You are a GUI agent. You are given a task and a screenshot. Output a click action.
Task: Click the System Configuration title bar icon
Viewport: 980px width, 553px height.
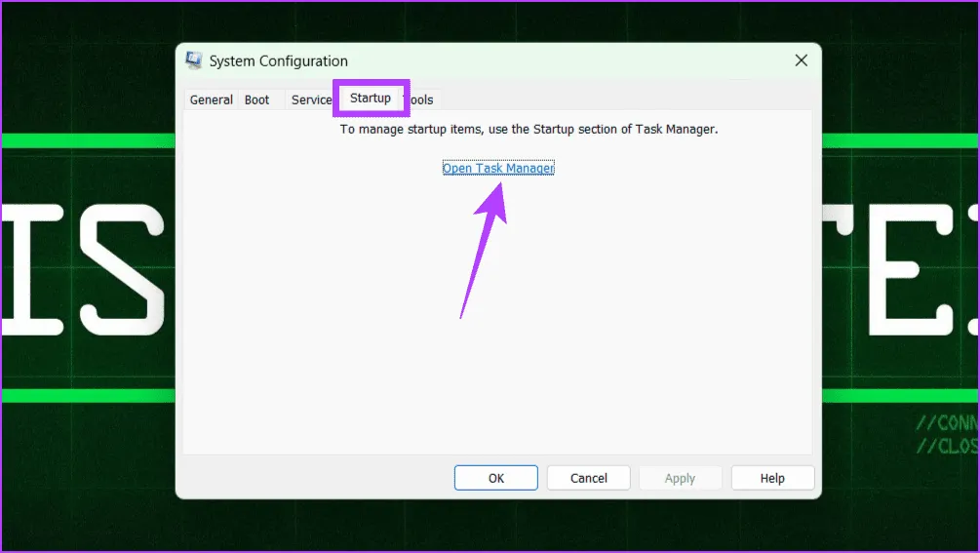pos(195,60)
